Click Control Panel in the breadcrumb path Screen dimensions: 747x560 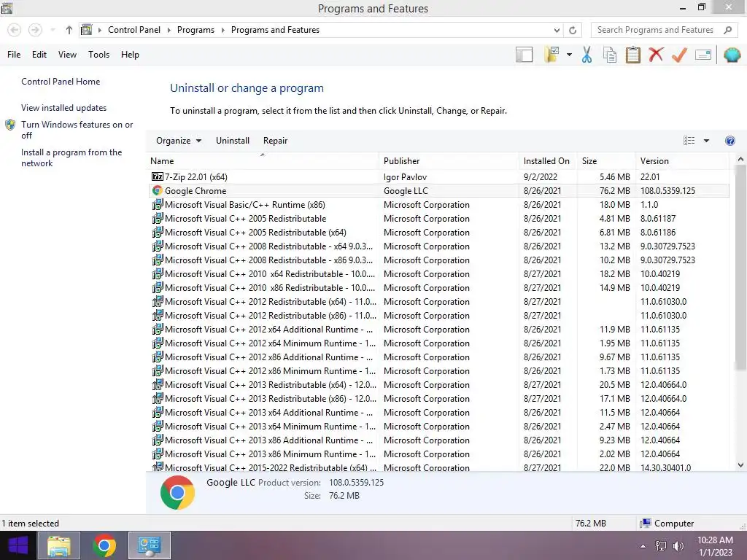pos(134,29)
